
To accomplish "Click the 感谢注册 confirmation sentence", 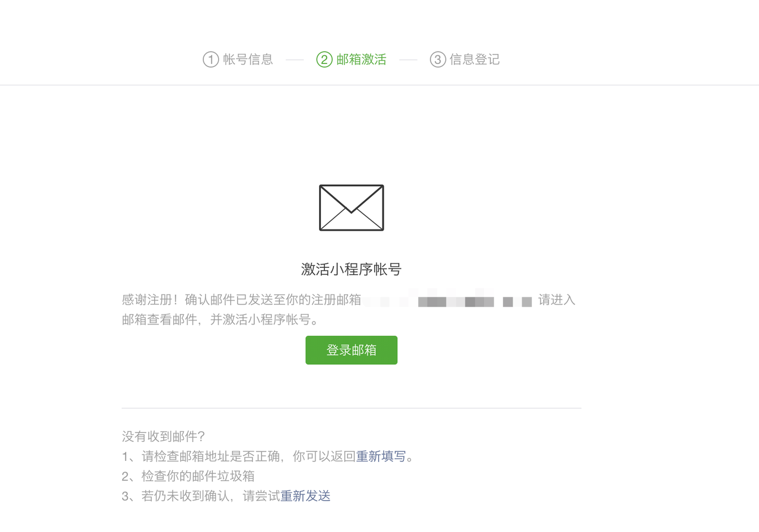I will tap(241, 300).
